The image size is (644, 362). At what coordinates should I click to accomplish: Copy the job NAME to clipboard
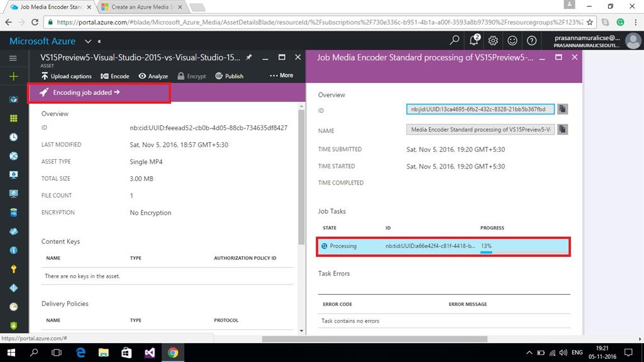(562, 129)
